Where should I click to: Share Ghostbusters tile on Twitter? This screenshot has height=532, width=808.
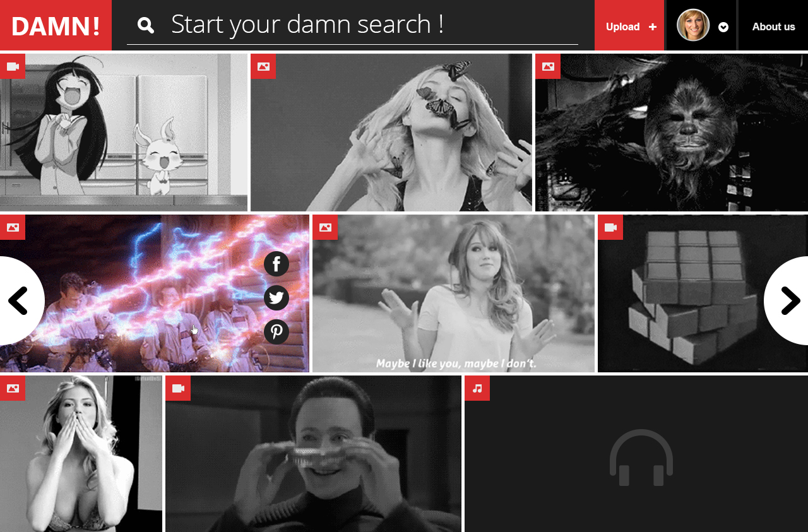click(x=276, y=298)
